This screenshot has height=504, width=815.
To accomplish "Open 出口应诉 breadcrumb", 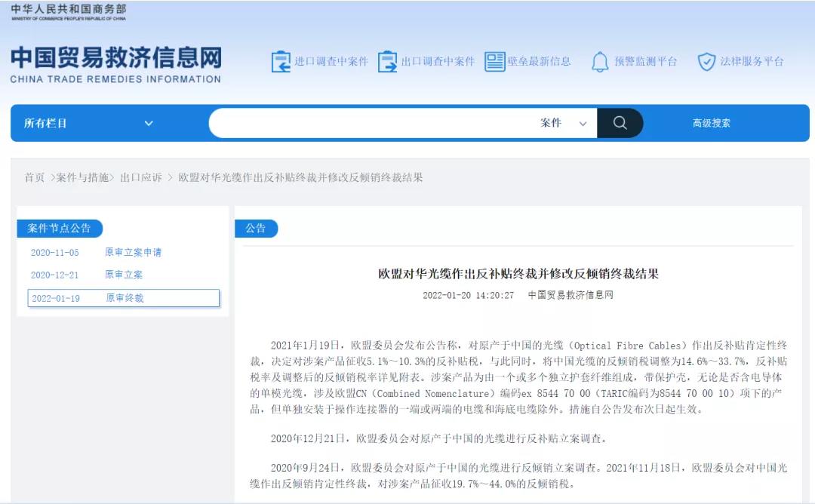I will [x=141, y=178].
